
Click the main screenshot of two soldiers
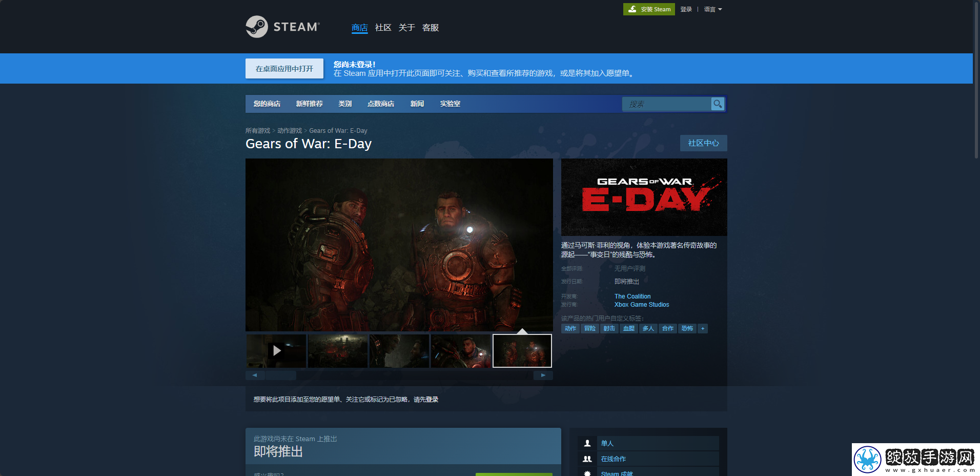(x=399, y=245)
